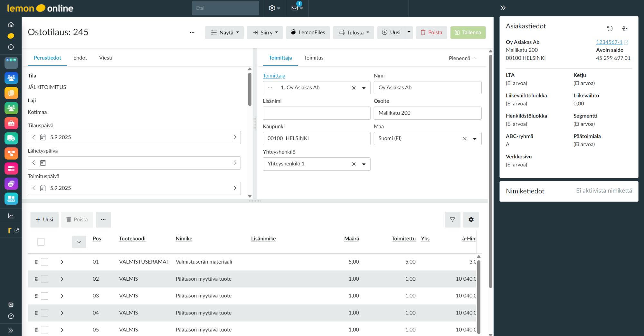Expand row 02 details chevron
The height and width of the screenshot is (336, 644).
click(x=62, y=279)
